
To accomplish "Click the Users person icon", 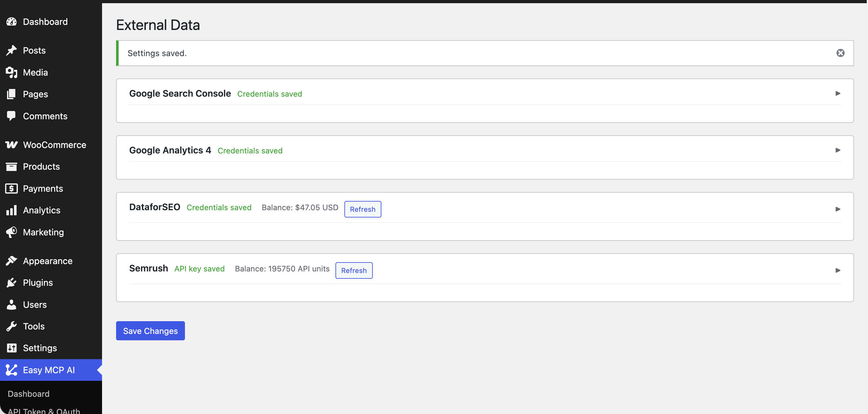I will point(11,304).
